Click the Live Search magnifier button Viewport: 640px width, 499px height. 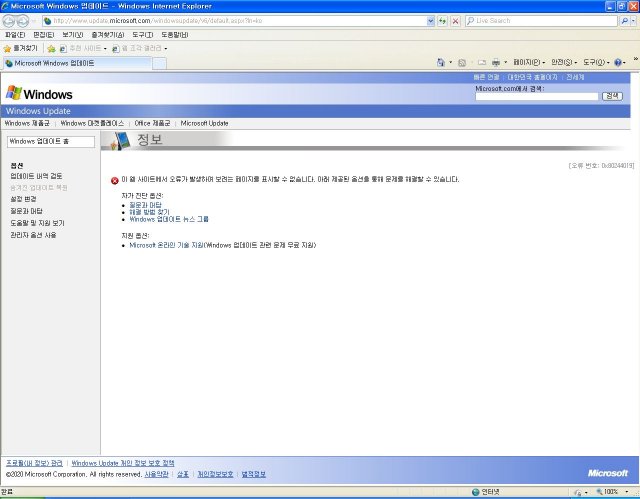(x=624, y=21)
